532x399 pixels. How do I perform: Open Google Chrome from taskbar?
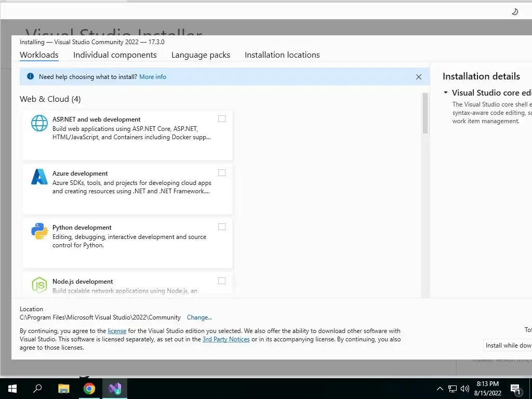tap(89, 389)
